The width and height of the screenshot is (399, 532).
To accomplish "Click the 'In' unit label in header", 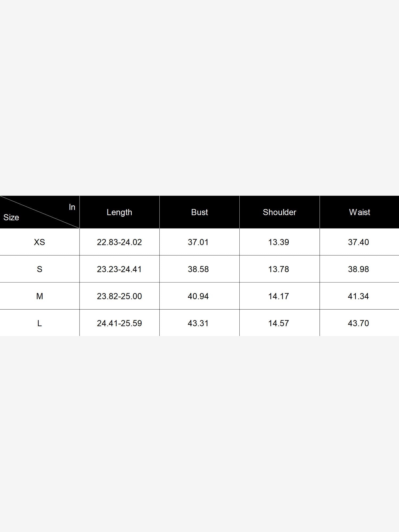I will pyautogui.click(x=72, y=207).
